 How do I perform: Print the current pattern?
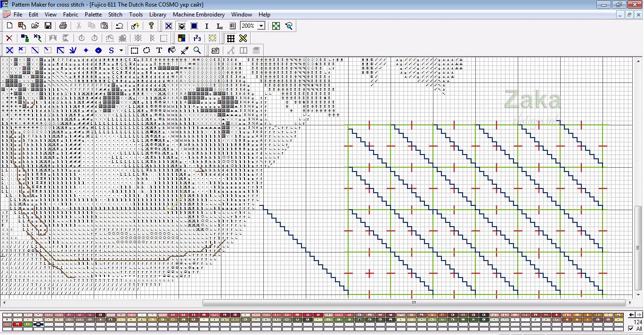pos(63,26)
